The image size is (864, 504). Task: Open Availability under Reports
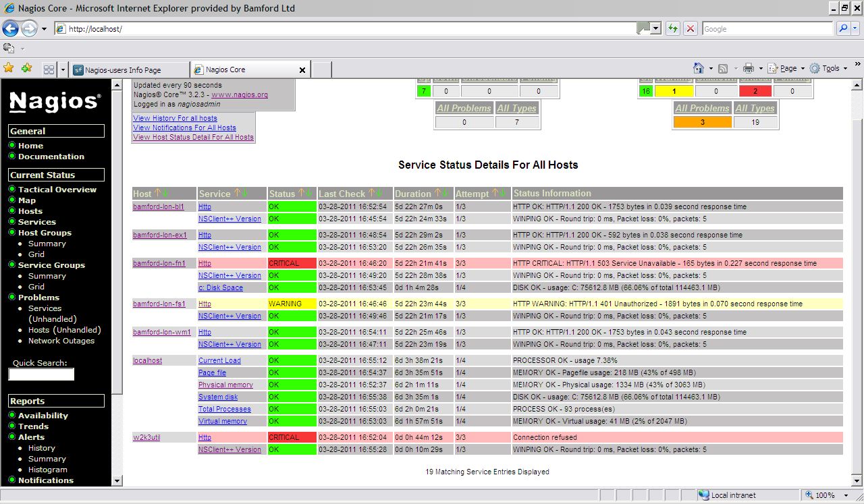43,416
